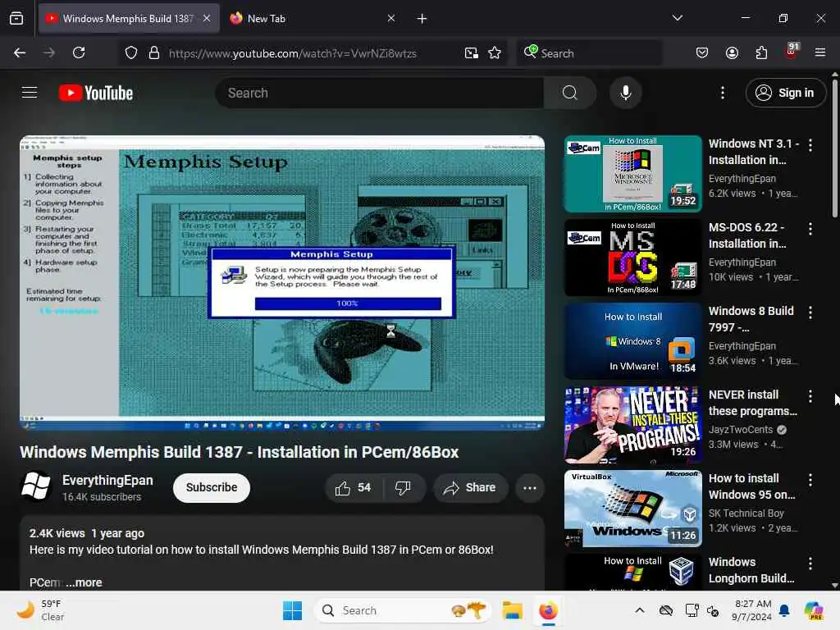Show site security padlock info

point(154,52)
